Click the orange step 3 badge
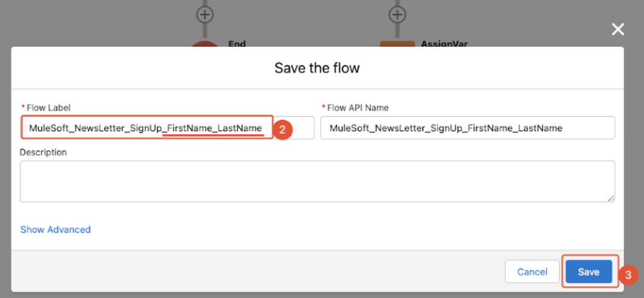 click(628, 276)
